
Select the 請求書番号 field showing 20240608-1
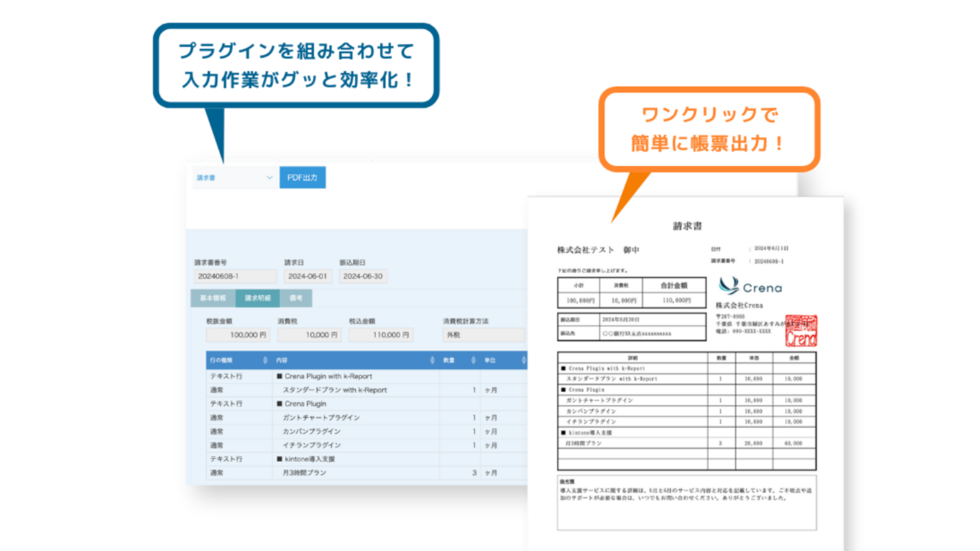pyautogui.click(x=235, y=276)
